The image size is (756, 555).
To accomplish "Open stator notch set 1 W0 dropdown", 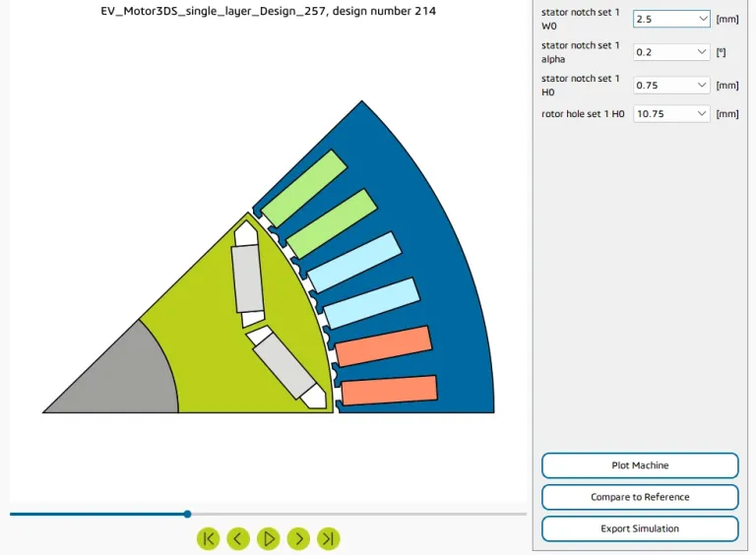I will pos(672,19).
